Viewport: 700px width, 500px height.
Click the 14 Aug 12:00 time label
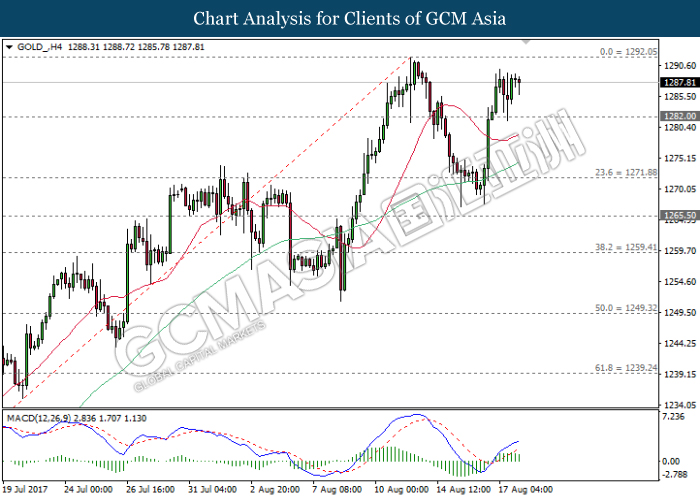[463, 489]
